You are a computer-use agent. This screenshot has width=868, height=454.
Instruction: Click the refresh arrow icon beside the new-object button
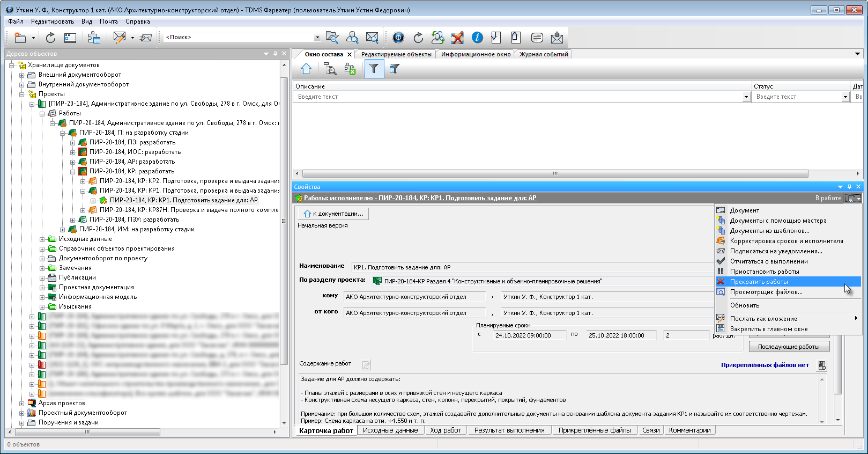click(50, 37)
